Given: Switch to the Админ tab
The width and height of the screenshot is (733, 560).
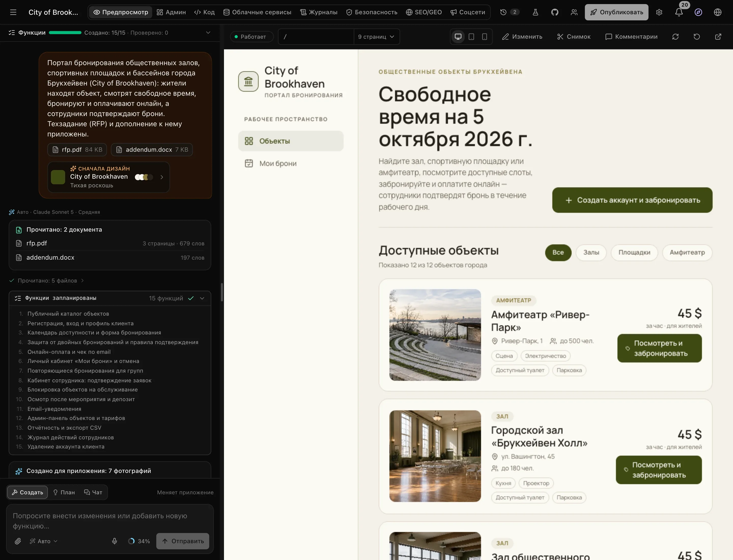Looking at the screenshot, I should click(x=171, y=12).
